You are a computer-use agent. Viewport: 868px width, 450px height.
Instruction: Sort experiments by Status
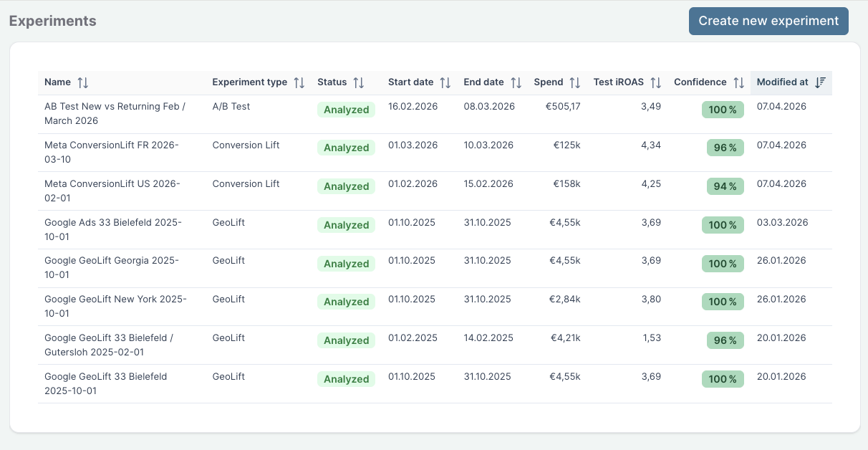click(x=359, y=82)
